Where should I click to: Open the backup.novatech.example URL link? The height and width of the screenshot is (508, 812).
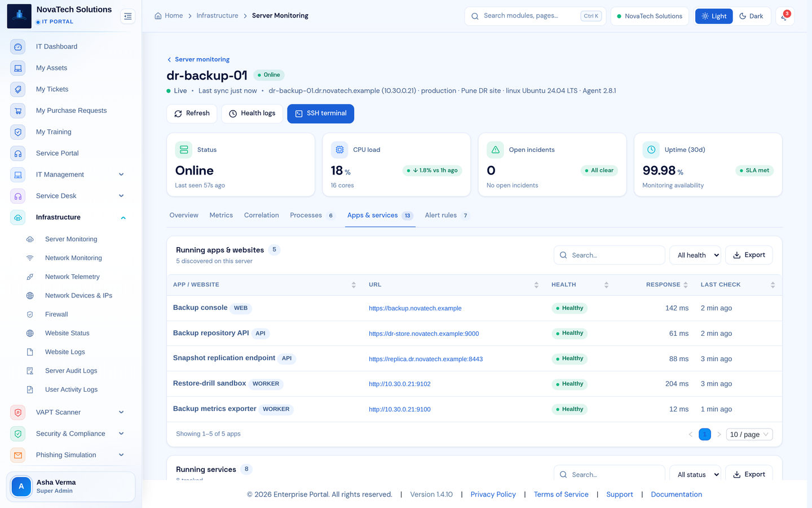415,309
